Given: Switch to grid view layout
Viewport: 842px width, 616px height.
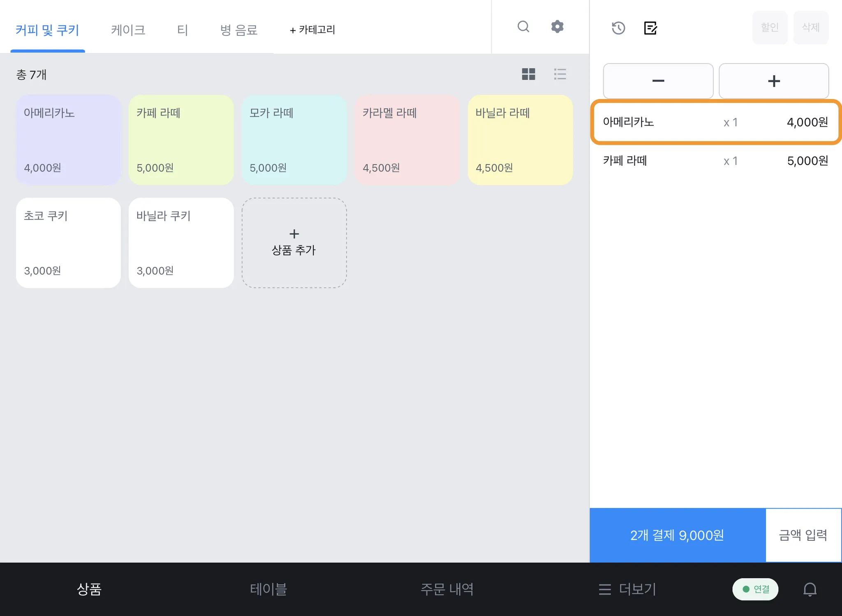Looking at the screenshot, I should [528, 74].
